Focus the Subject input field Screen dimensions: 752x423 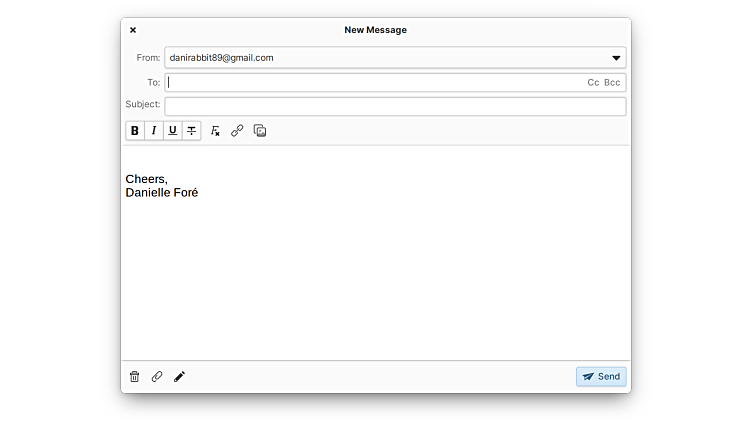(395, 106)
